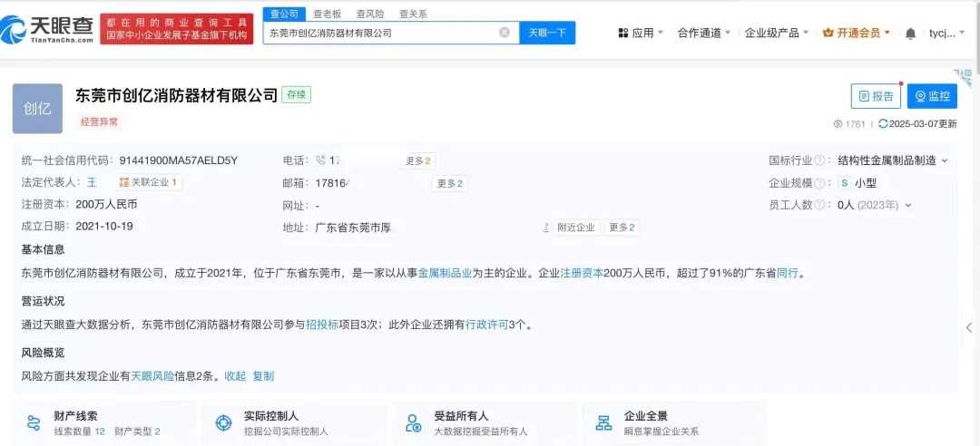Click the 企业规模 help question icon

click(x=819, y=183)
